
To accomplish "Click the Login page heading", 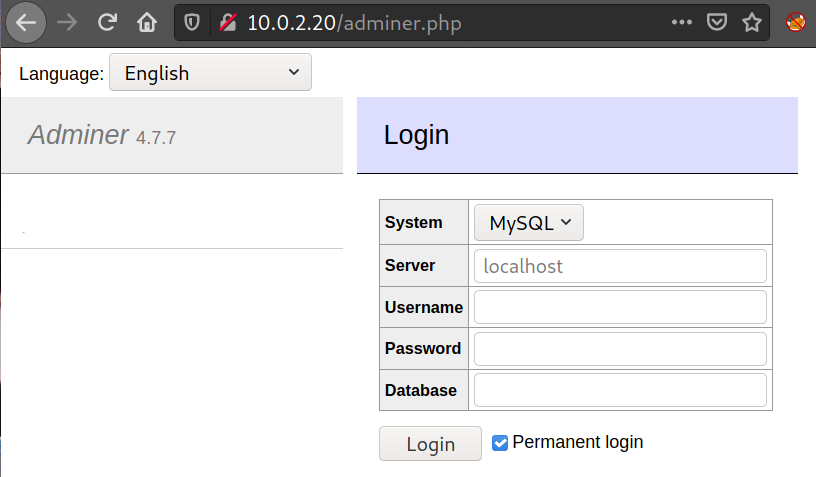I will (x=416, y=135).
